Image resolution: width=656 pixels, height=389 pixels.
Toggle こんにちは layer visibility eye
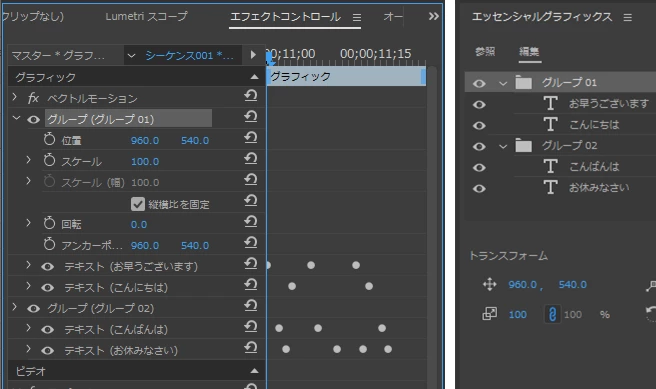pyautogui.click(x=479, y=125)
